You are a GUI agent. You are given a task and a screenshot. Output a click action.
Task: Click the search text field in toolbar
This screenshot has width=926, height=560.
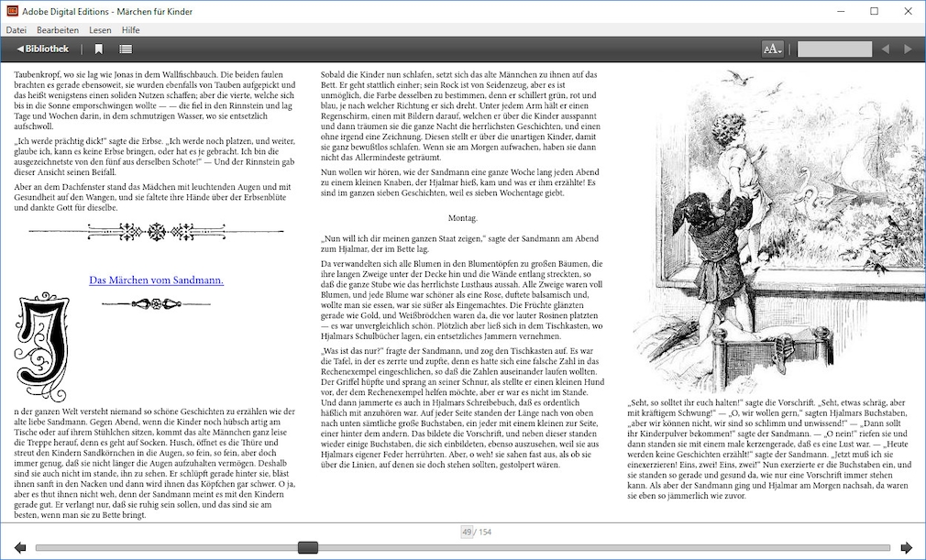[x=834, y=49]
